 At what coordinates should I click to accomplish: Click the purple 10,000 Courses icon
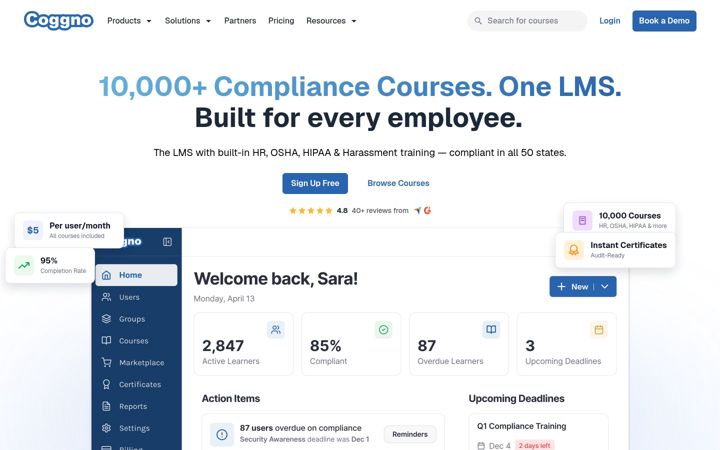(x=582, y=220)
